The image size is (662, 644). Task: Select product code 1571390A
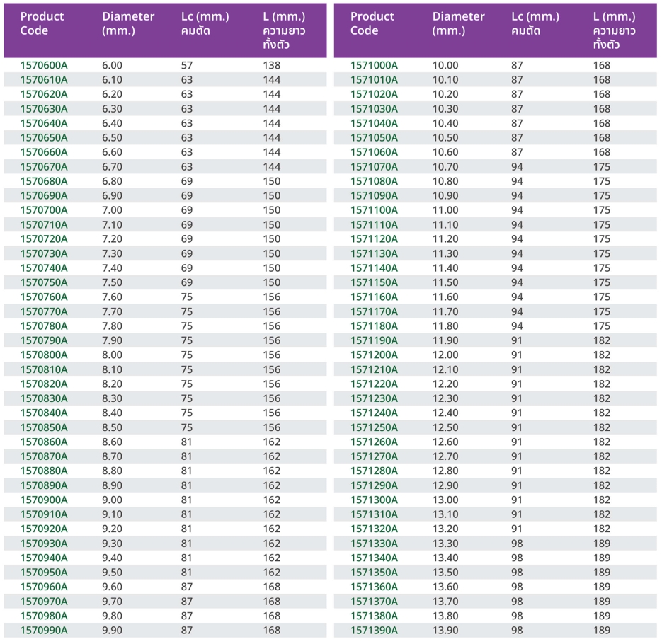tap(374, 630)
